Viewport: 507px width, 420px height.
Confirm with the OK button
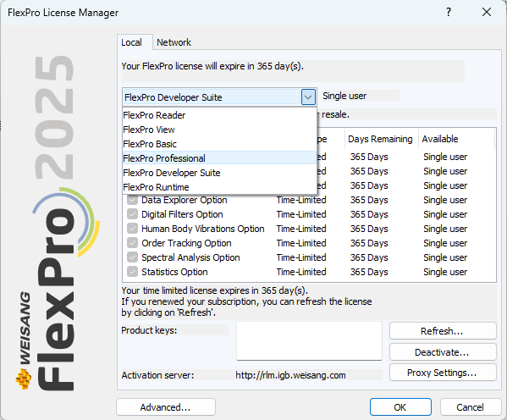tap(400, 407)
